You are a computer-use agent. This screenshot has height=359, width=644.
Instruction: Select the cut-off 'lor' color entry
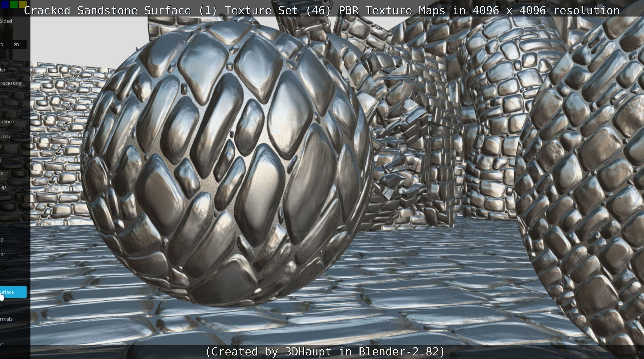point(3,254)
